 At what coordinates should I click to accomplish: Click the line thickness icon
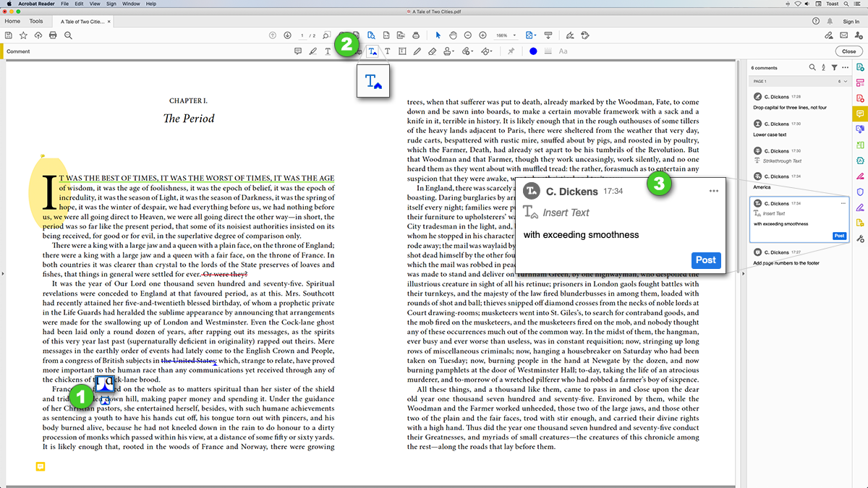pos(548,51)
